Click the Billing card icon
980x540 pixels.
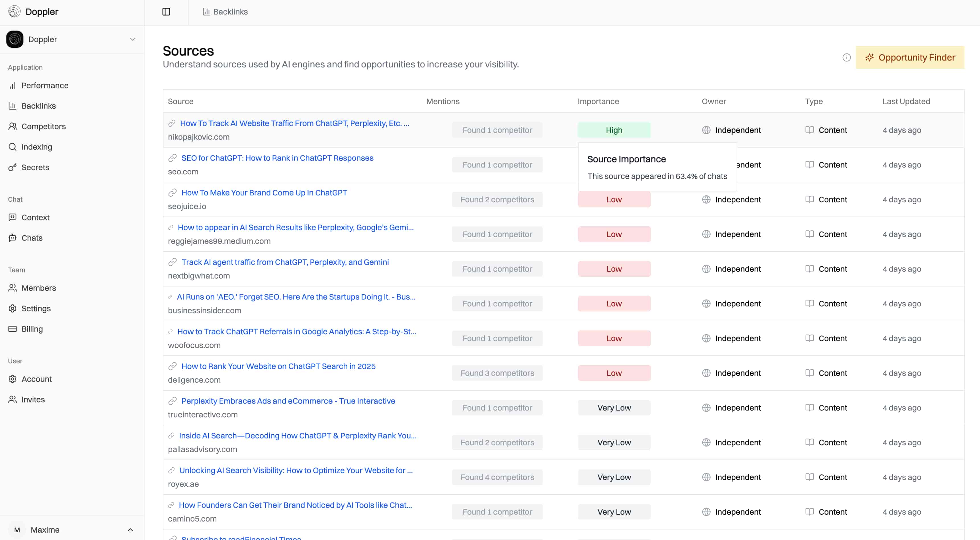point(13,329)
